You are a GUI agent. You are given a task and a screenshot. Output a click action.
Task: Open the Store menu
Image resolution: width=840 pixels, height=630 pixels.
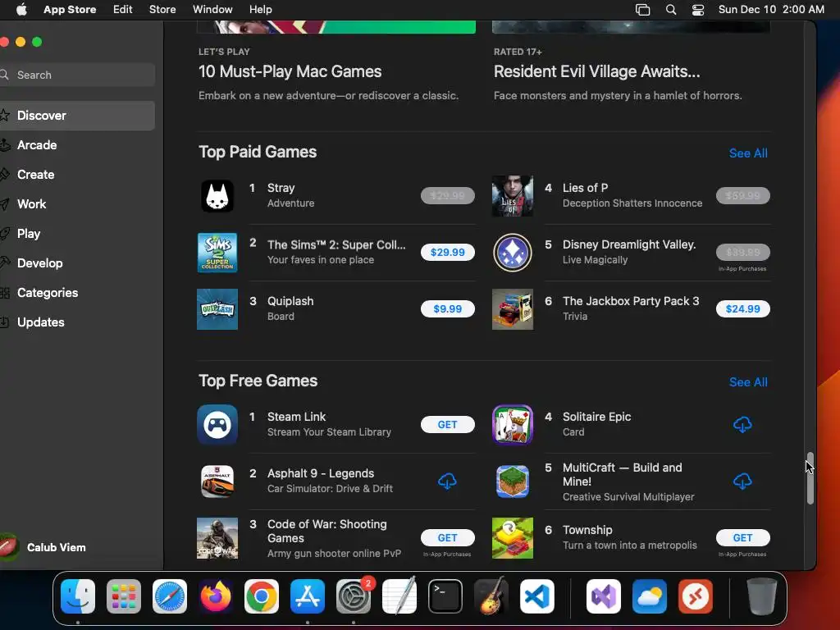click(x=162, y=10)
